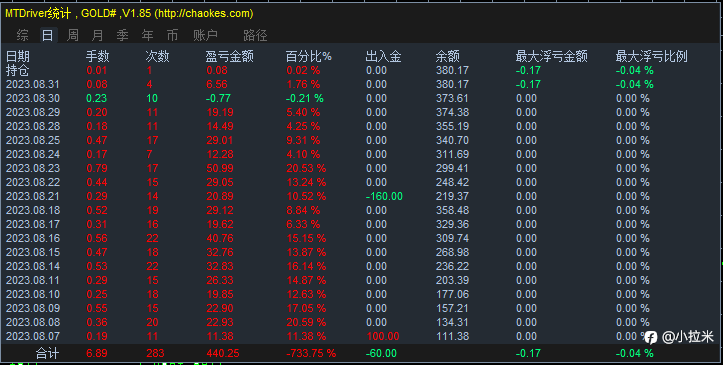Image resolution: width=723 pixels, height=365 pixels.
Task: Switch to the 综 summary tab
Action: coord(22,35)
